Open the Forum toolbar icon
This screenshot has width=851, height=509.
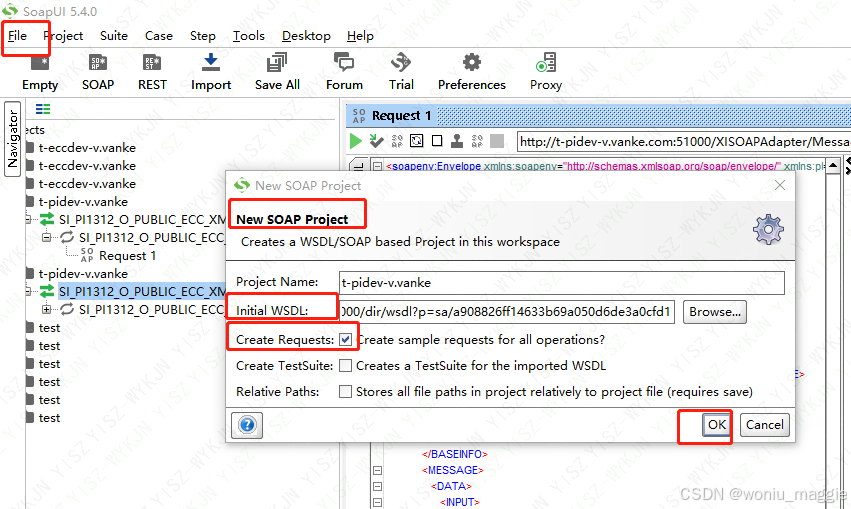click(x=344, y=62)
